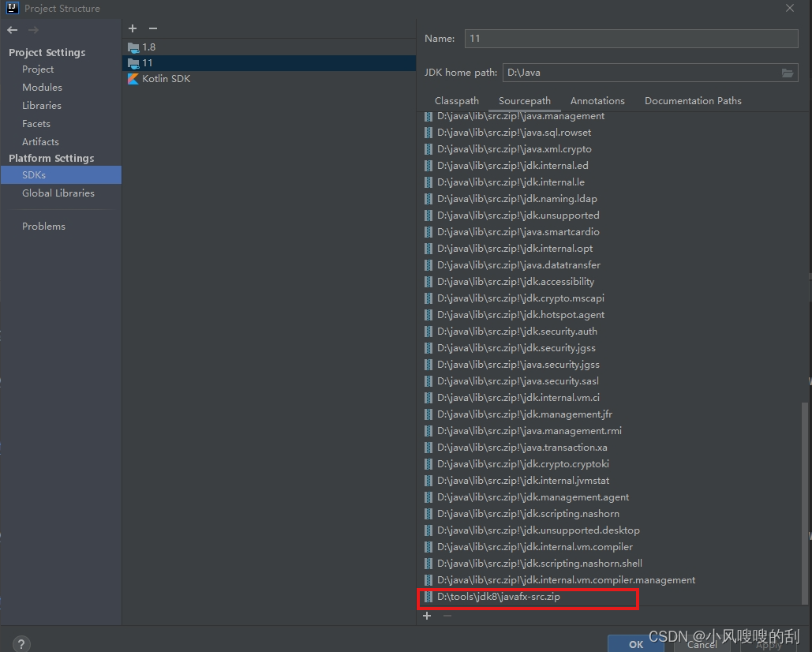
Task: Open Artifacts settings page
Action: [40, 142]
